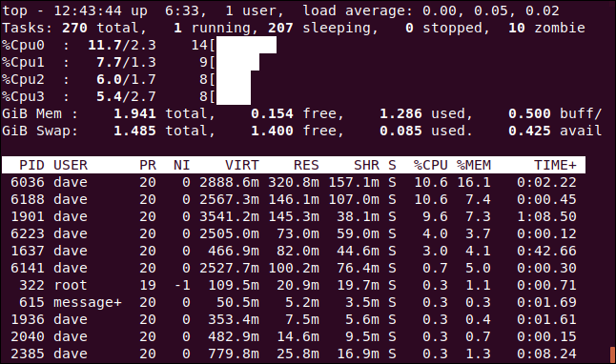Click the 6.0/1.7 value for Cpu2
This screenshot has width=616, height=364.
tap(126, 80)
